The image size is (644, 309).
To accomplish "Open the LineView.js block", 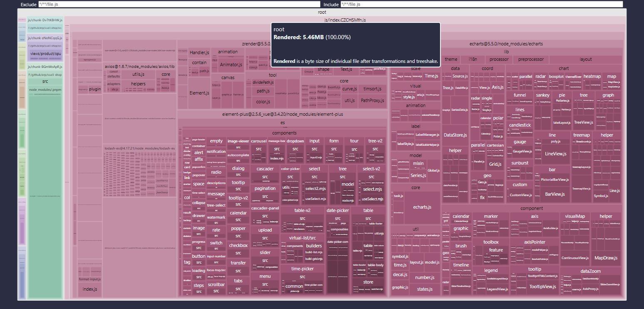I will click(555, 154).
